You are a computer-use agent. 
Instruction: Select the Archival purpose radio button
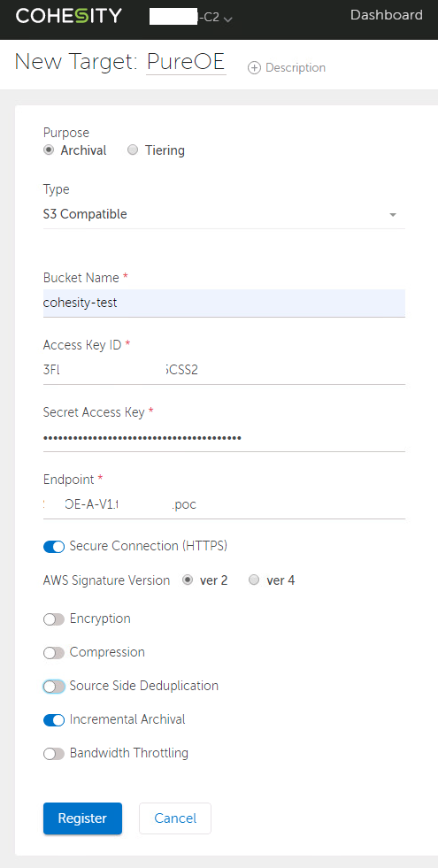click(49, 150)
